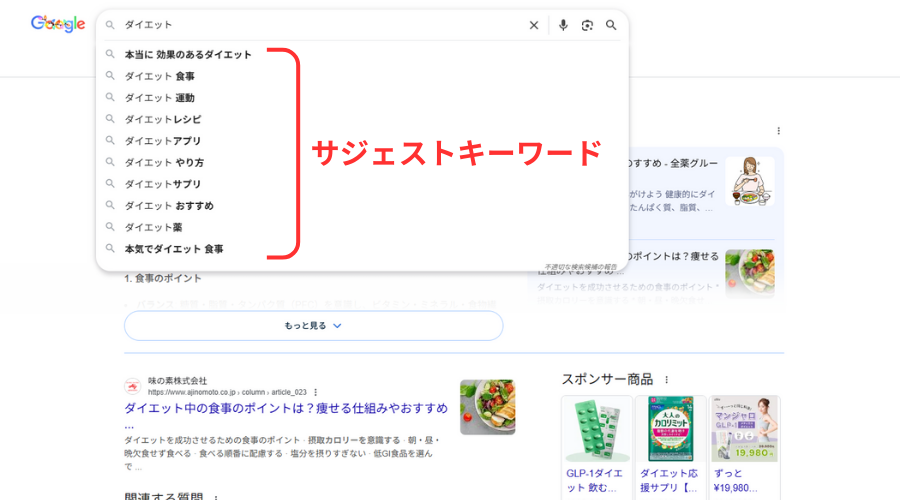Click magnifier icon beside ダイエット薬 suggestion
Image resolution: width=900 pixels, height=500 pixels.
coord(110,227)
